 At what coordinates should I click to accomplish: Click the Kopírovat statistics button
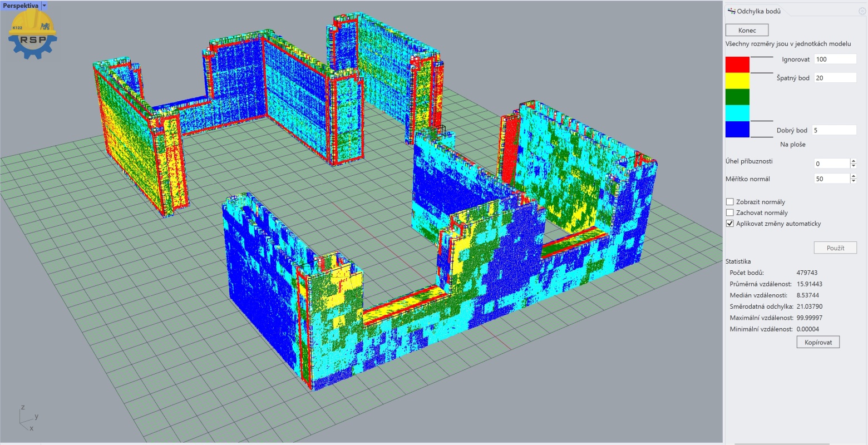818,342
